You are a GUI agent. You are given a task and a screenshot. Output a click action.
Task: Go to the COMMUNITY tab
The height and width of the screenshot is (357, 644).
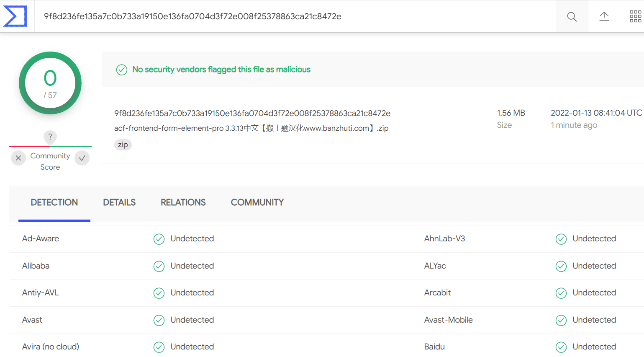[257, 202]
